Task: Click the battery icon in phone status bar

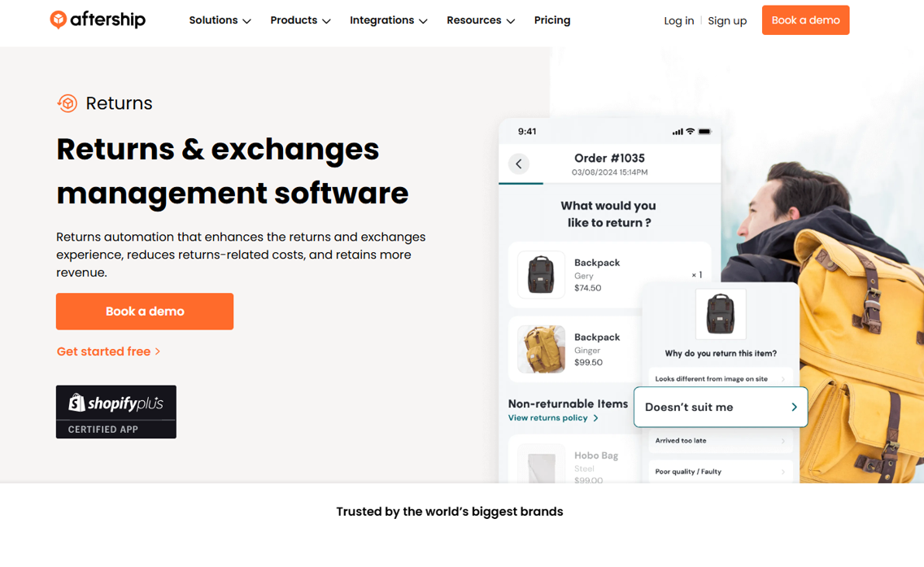Action: click(x=704, y=132)
